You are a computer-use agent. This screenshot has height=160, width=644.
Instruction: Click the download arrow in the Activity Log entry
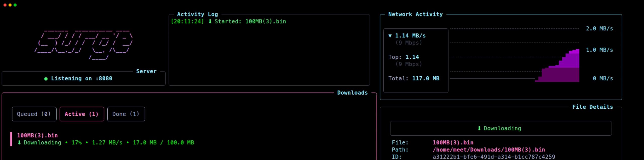point(210,22)
